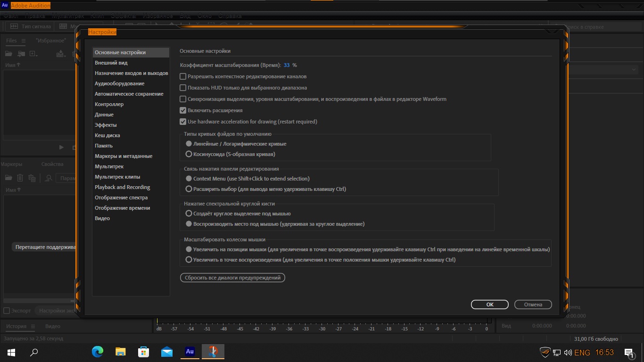Viewport: 644px width, 362px height.
Task: Enable Разрешить контекстное редактирование каналов checkbox
Action: [x=183, y=76]
